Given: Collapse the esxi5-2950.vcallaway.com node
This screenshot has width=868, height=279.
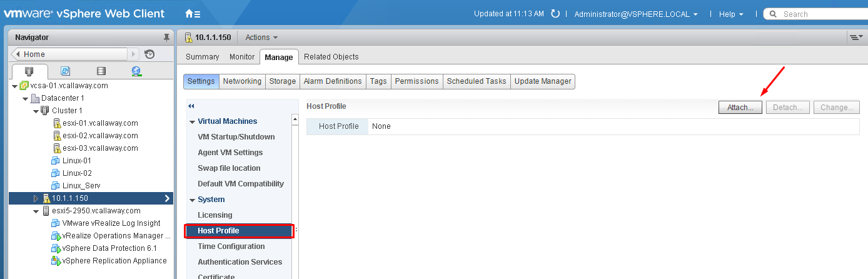Looking at the screenshot, I should point(36,211).
